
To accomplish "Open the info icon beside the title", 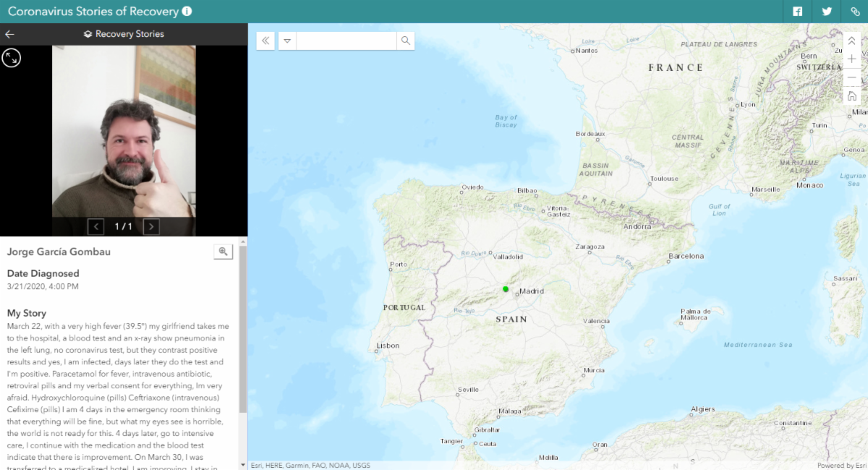I will pos(187,12).
